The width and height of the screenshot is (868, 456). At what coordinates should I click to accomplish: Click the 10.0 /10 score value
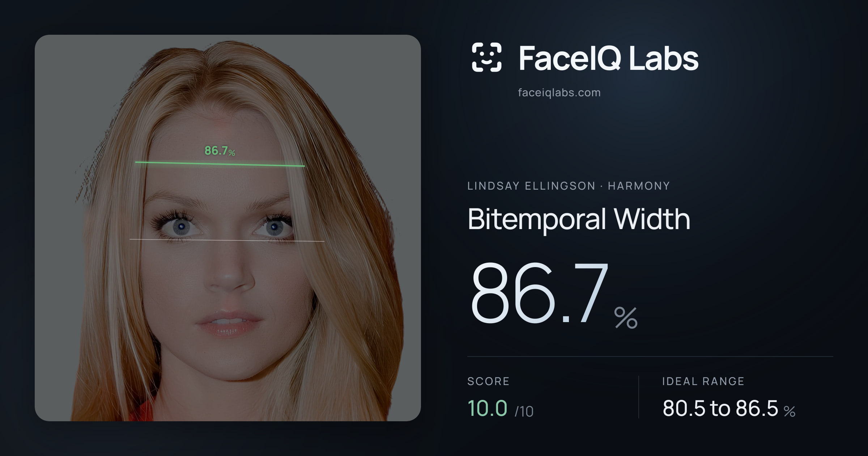tap(501, 409)
